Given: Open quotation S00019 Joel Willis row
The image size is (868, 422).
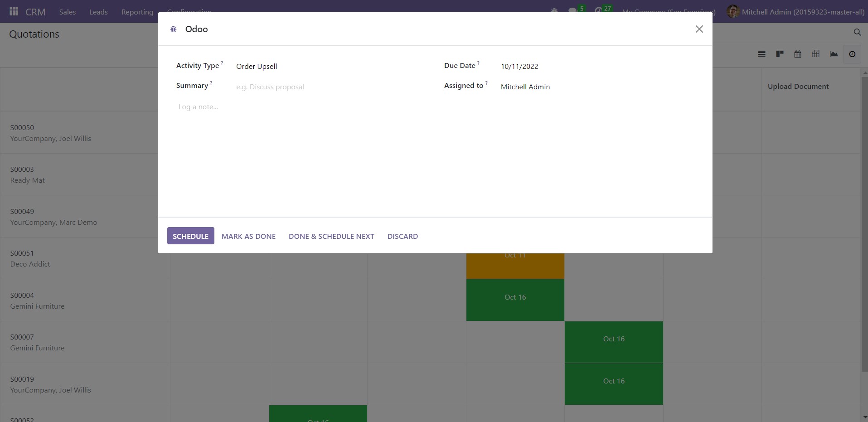Looking at the screenshot, I should click(x=85, y=384).
